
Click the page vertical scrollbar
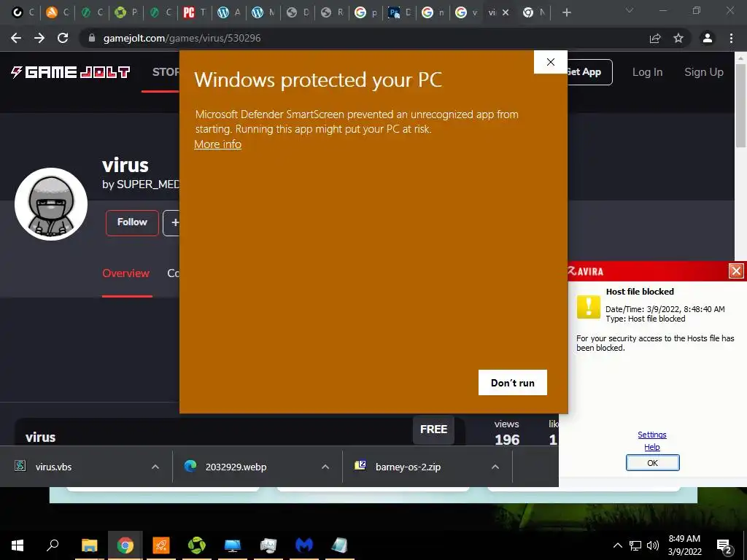click(x=741, y=105)
